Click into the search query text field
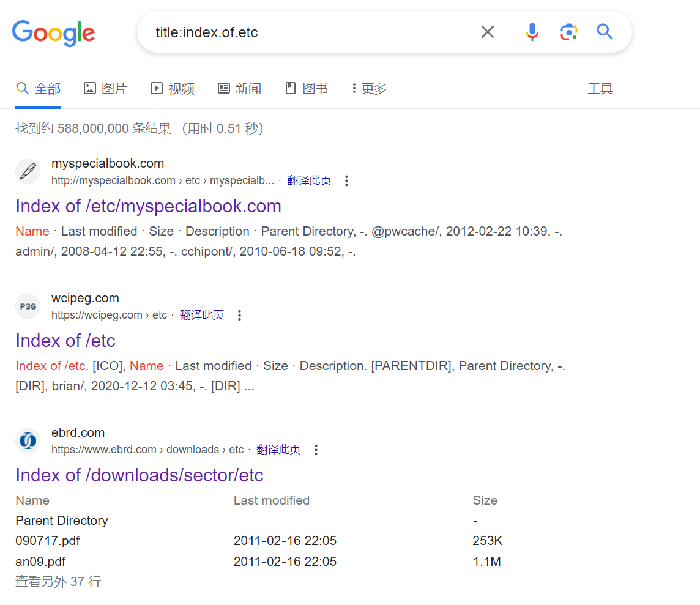This screenshot has width=700, height=605. 306,32
